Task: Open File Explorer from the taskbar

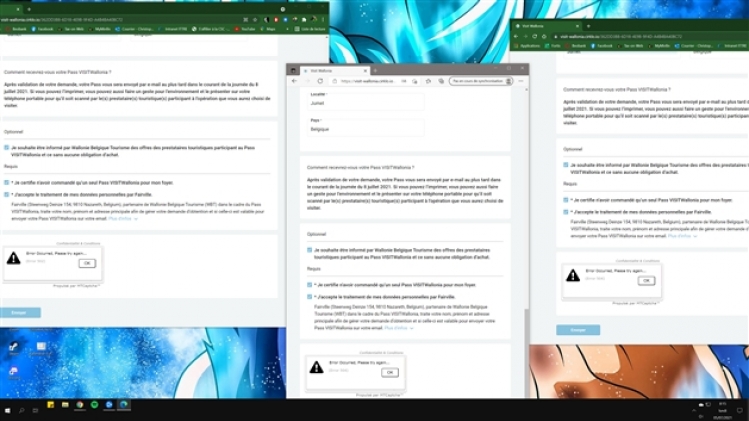Action: point(66,405)
